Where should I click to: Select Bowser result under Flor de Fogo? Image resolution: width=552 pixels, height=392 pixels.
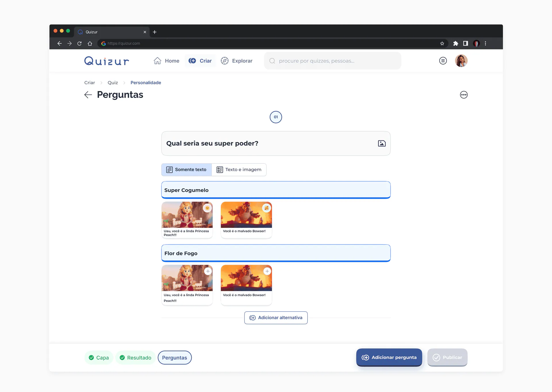[246, 285]
